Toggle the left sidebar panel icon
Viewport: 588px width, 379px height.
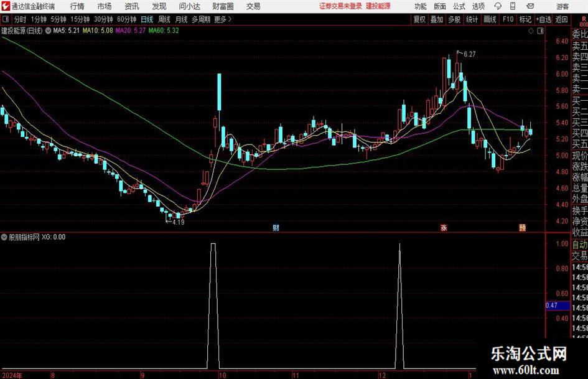(x=5, y=19)
